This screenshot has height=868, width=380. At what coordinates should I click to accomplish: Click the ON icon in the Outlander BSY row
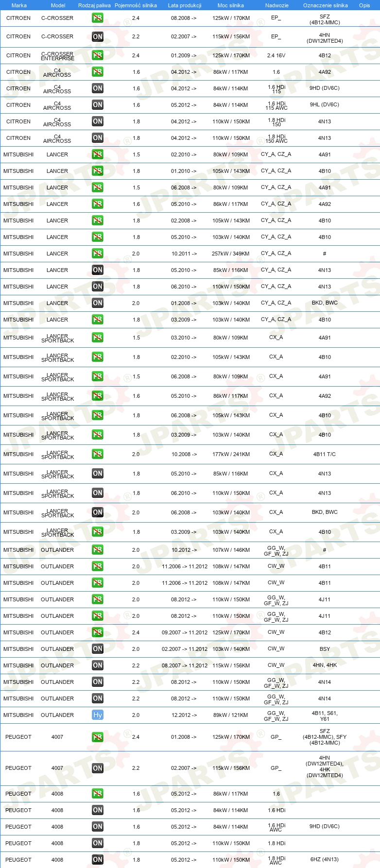[98, 649]
